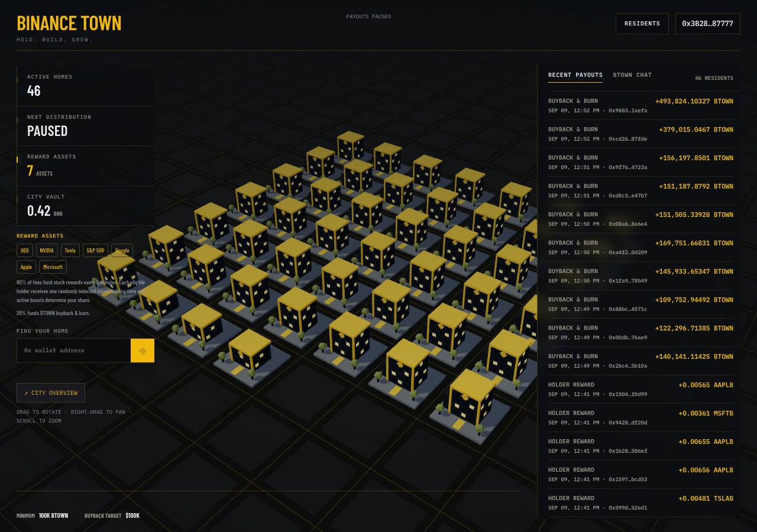
Task: Click the Binance Town title logo
Action: click(69, 23)
